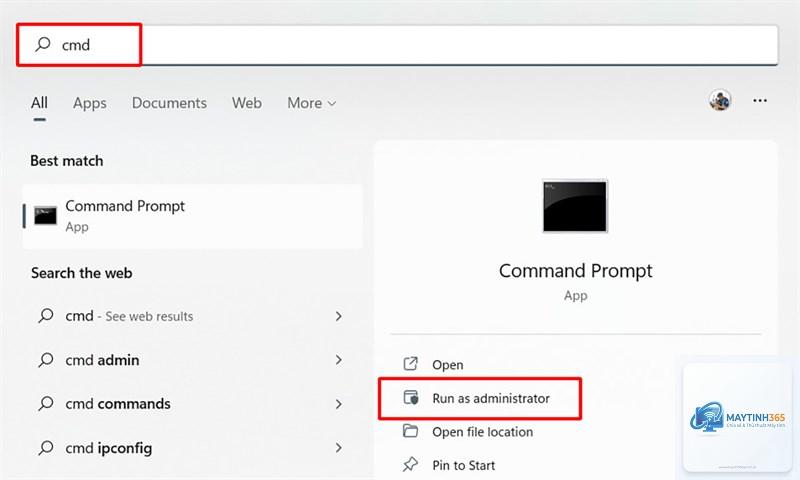Screen dimensions: 800x480
Task: Click Open file location
Action: 482,432
